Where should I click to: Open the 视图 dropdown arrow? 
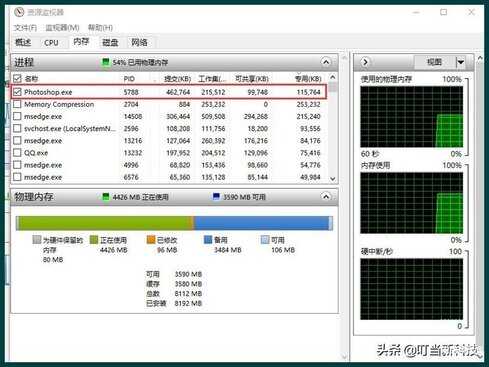[x=460, y=62]
